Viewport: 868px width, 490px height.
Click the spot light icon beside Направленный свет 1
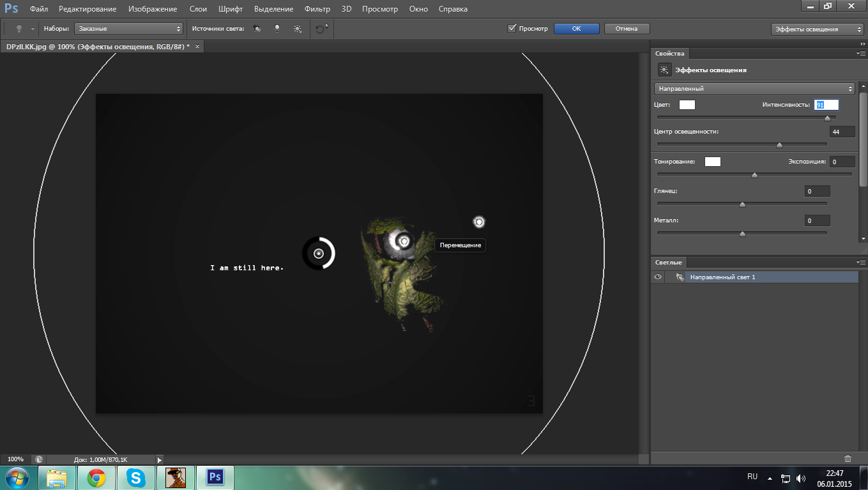pos(680,277)
